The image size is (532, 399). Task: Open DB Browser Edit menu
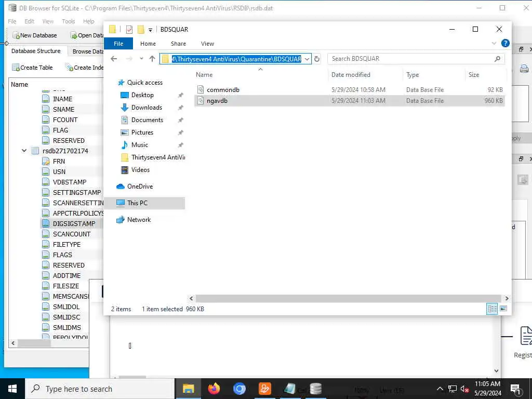(29, 21)
